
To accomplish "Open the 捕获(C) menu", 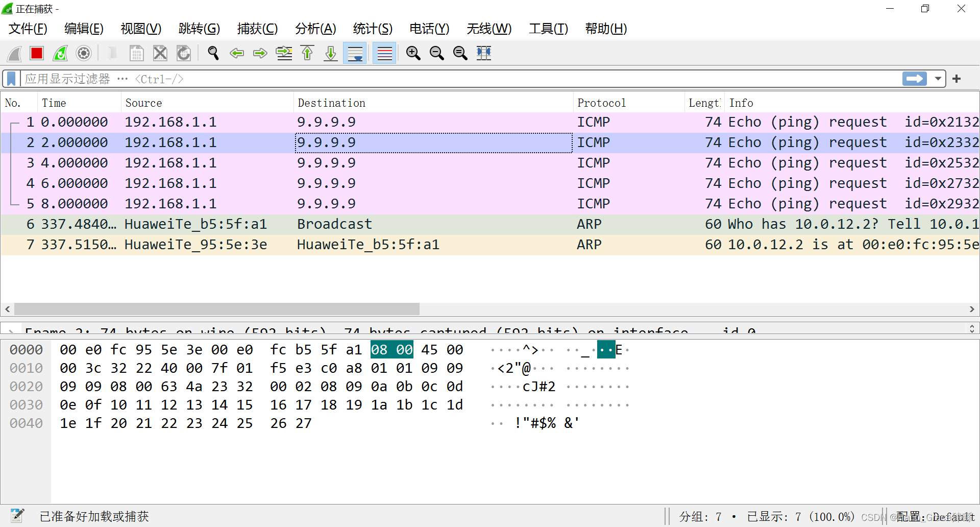I will pyautogui.click(x=258, y=29).
